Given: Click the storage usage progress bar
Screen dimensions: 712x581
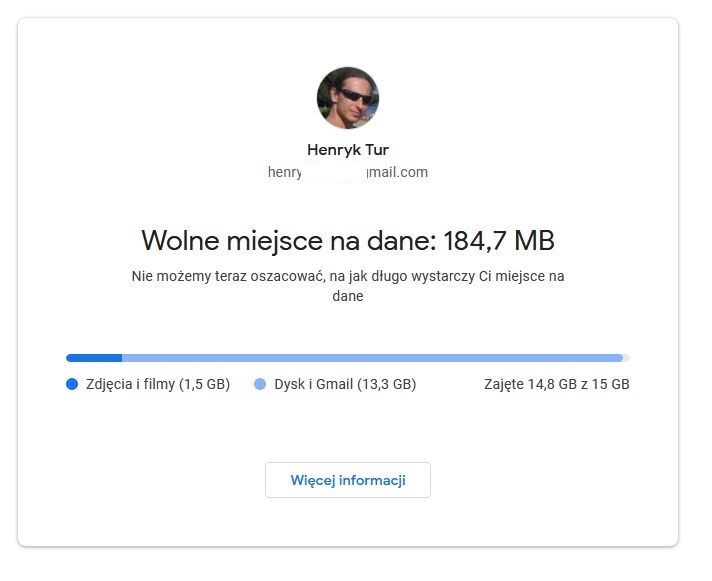Looking at the screenshot, I should click(348, 358).
